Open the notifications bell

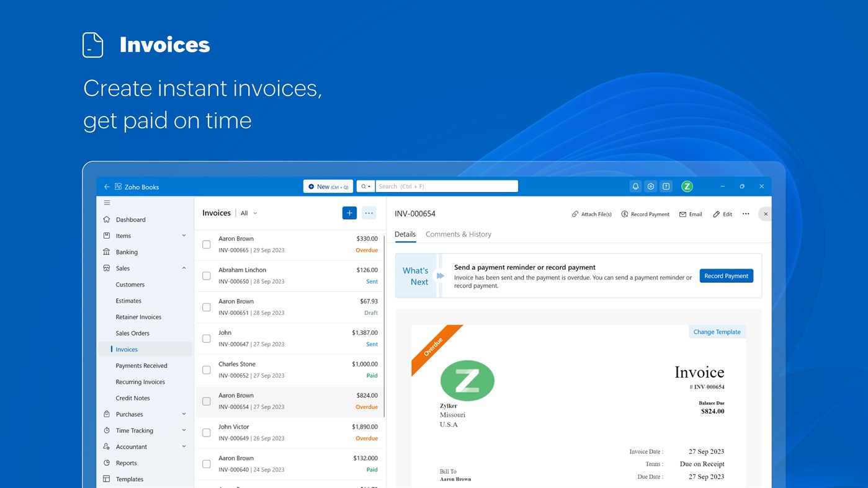point(635,186)
